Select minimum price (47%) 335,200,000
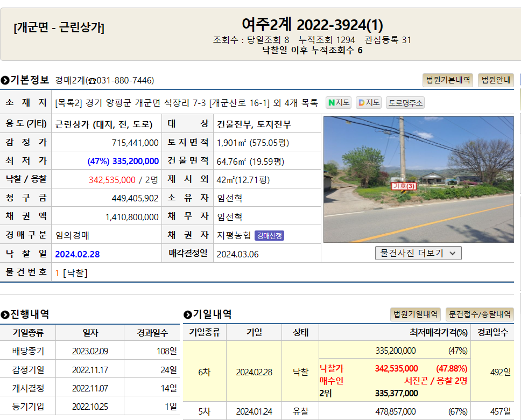This screenshot has width=521, height=420. tap(123, 162)
